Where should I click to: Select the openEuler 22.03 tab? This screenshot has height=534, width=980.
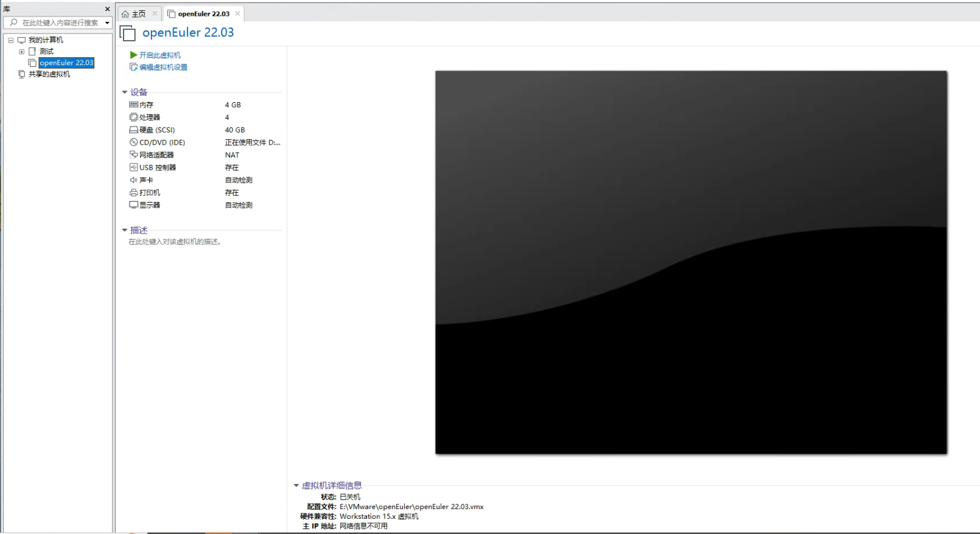[x=204, y=13]
